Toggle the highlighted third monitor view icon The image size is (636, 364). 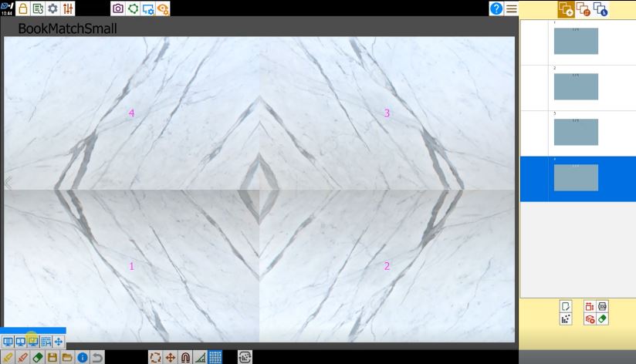coord(33,342)
